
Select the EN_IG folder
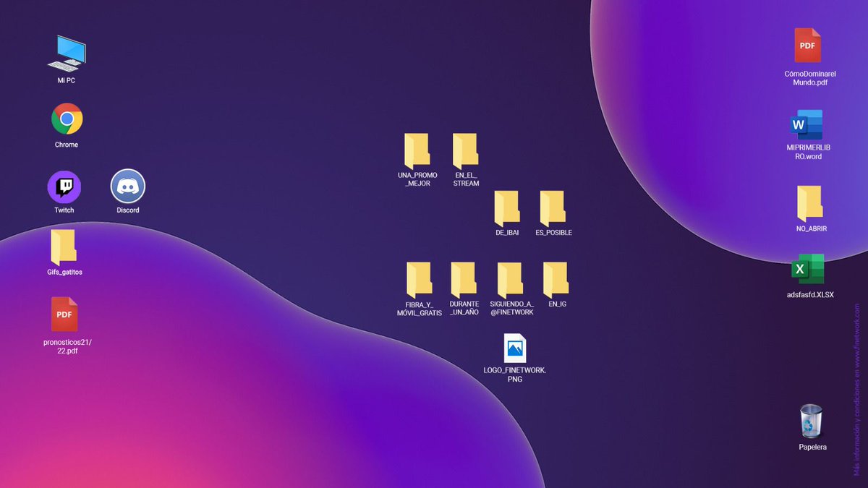(556, 280)
